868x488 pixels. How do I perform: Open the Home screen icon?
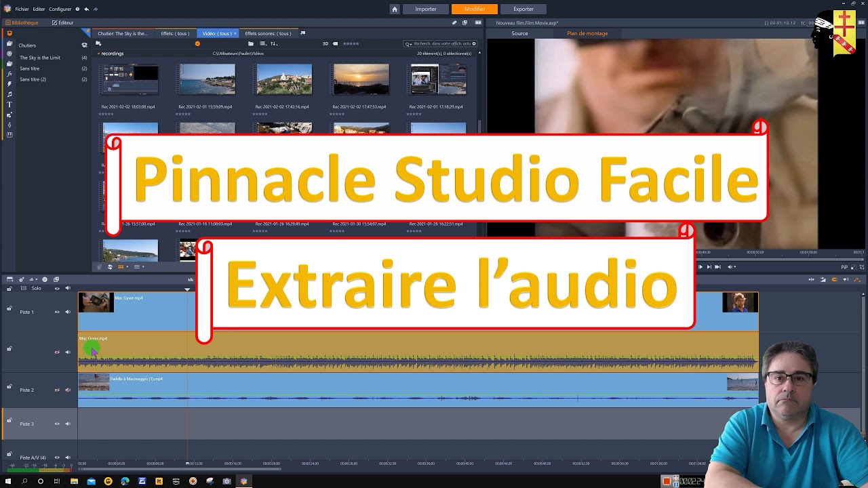395,9
